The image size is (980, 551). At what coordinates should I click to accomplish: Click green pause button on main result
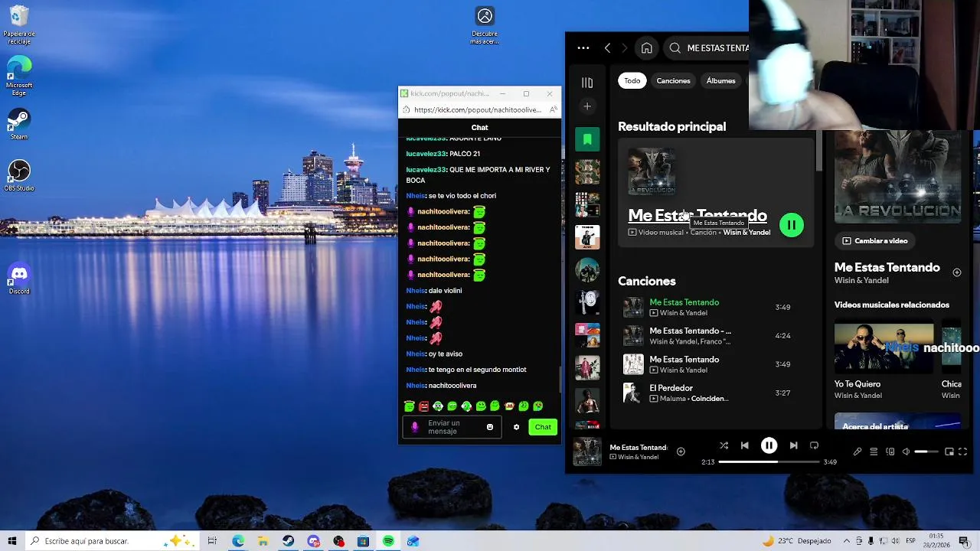(x=791, y=225)
